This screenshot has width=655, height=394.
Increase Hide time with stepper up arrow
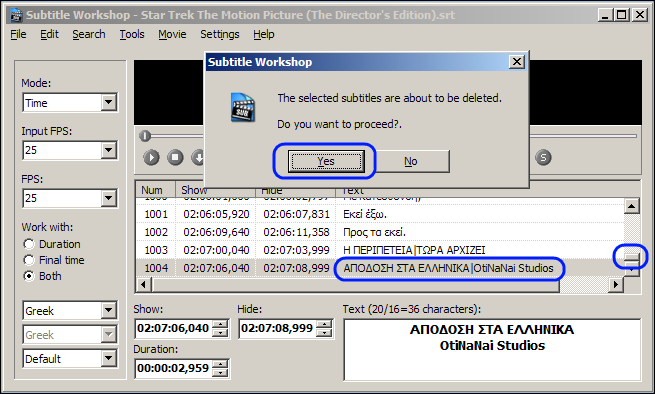point(324,324)
